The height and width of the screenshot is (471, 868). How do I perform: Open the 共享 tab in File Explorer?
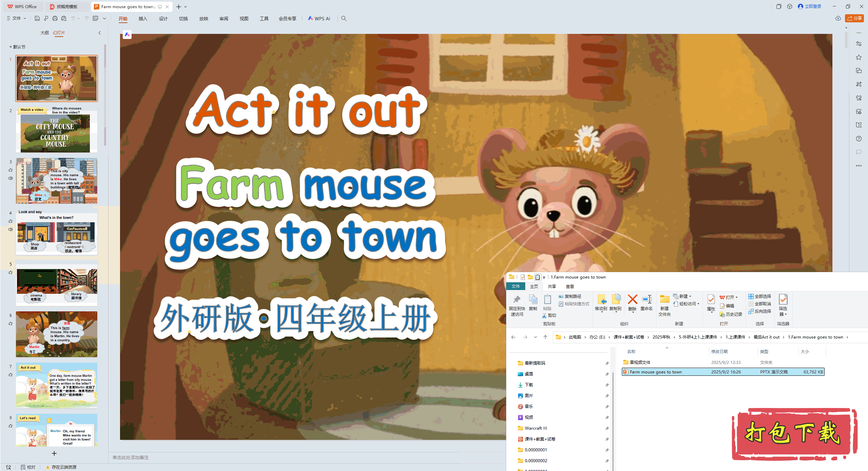coord(552,286)
